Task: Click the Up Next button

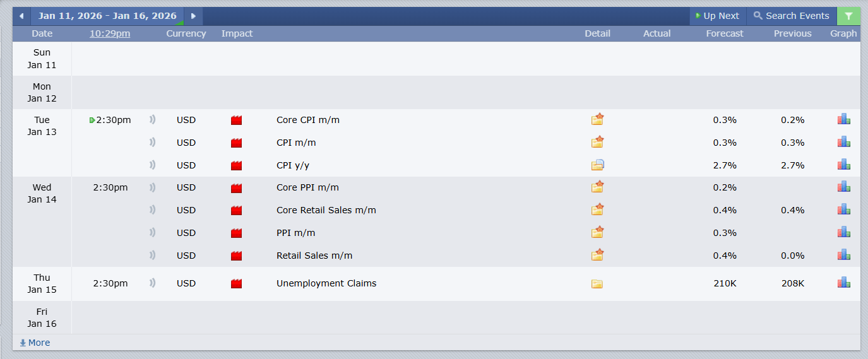Action: pyautogui.click(x=717, y=16)
